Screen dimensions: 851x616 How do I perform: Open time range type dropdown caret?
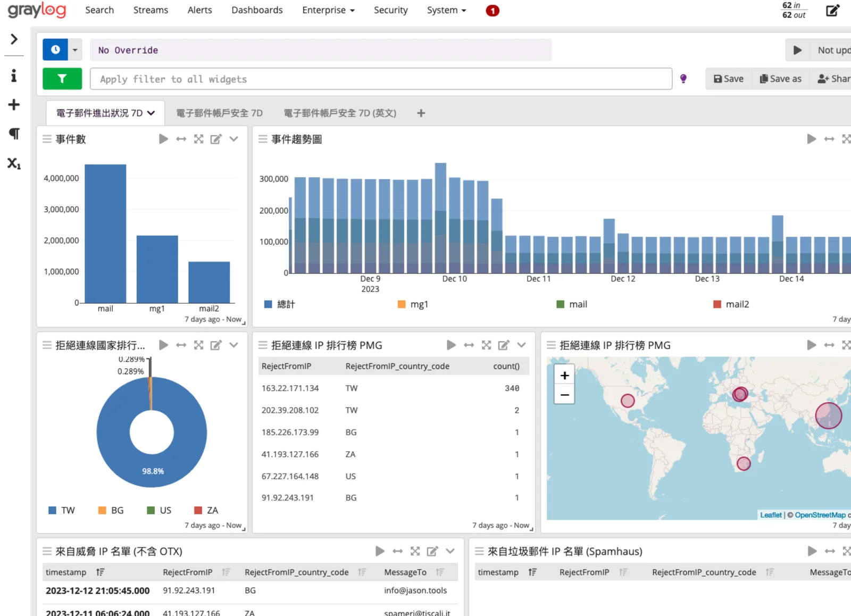click(x=75, y=50)
